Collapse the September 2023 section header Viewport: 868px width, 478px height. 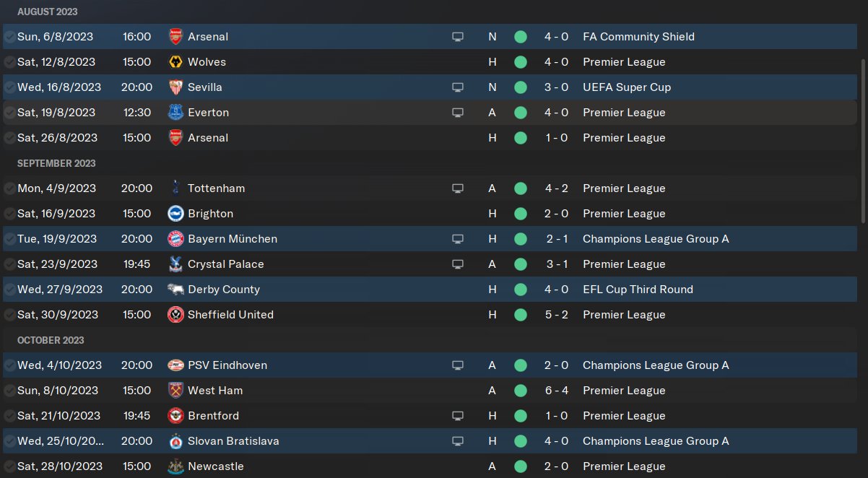[x=56, y=163]
